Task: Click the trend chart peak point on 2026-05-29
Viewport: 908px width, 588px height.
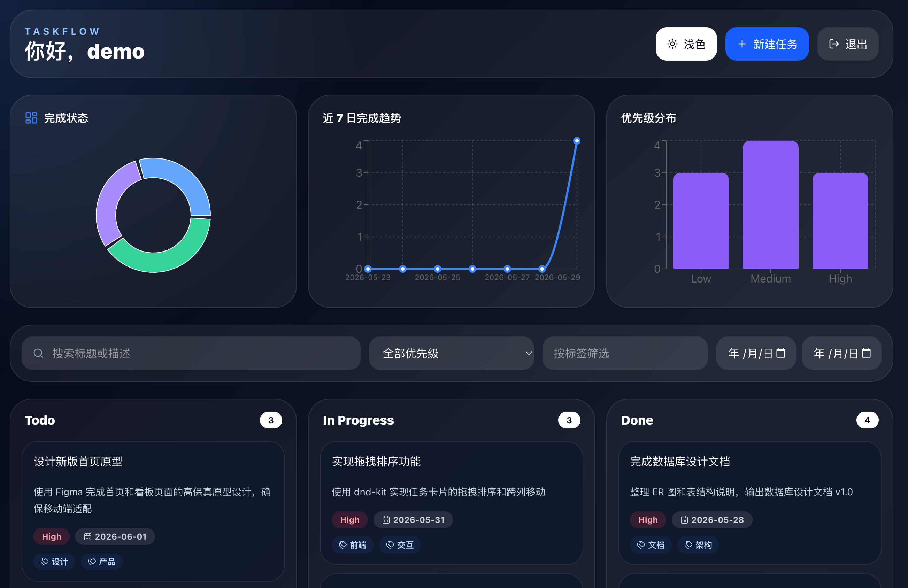Action: point(577,141)
